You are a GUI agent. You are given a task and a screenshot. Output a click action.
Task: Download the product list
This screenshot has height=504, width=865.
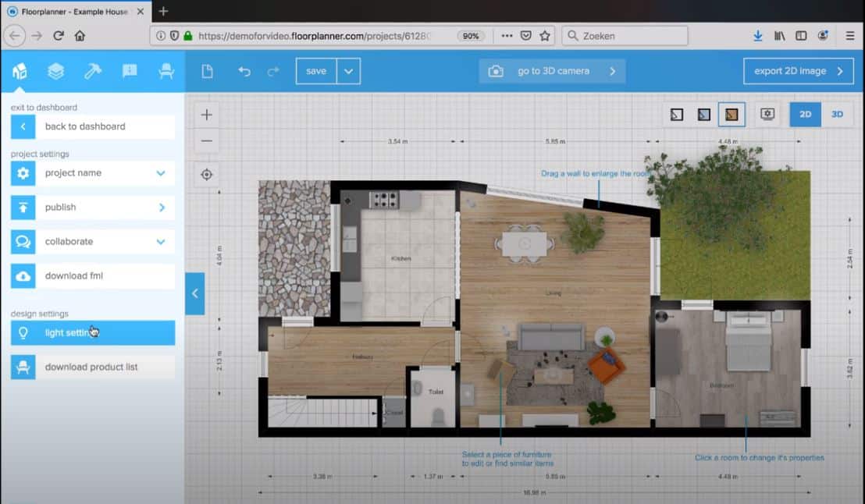tap(93, 367)
